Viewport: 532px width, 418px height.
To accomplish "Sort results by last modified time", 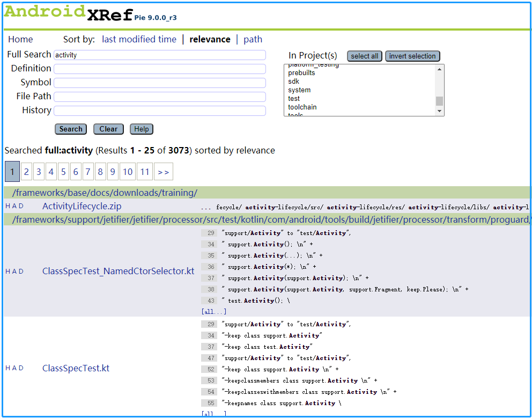I will (x=139, y=39).
